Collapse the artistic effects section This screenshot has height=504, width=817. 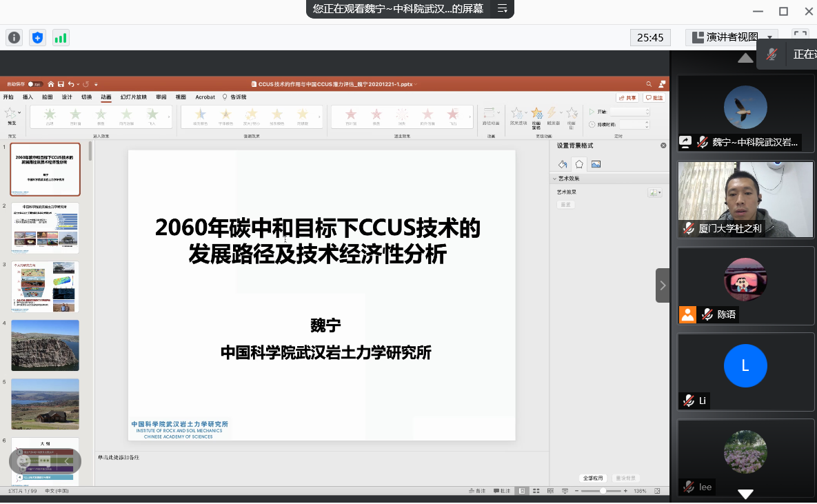click(x=555, y=179)
